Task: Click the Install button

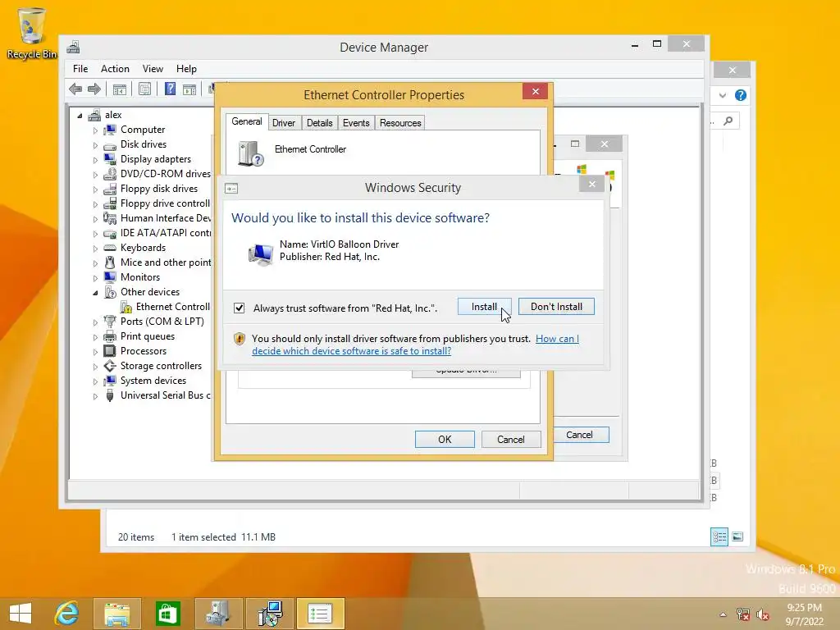Action: (484, 307)
